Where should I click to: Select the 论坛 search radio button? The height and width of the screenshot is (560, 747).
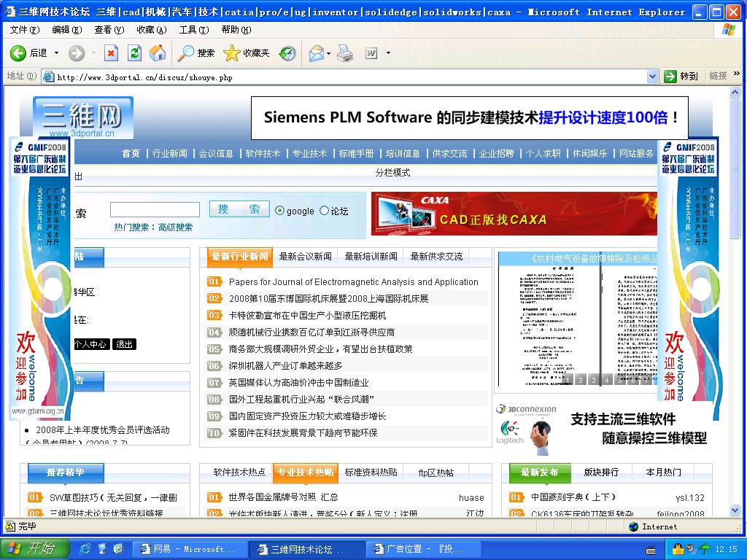[x=324, y=211]
